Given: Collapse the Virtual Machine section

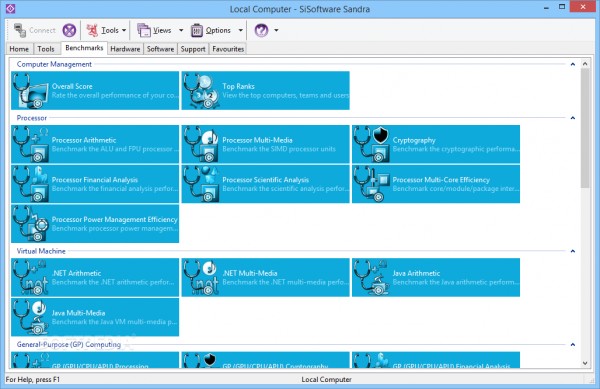Looking at the screenshot, I should pyautogui.click(x=573, y=251).
